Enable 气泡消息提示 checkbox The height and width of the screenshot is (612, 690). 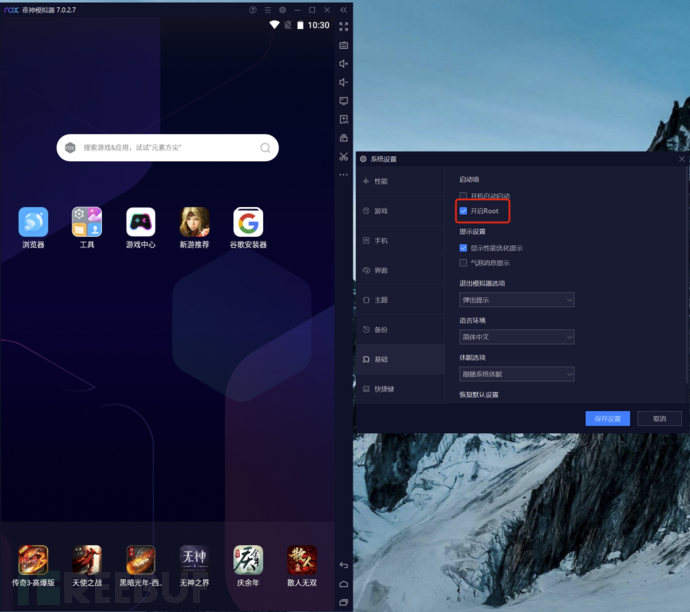coord(463,263)
